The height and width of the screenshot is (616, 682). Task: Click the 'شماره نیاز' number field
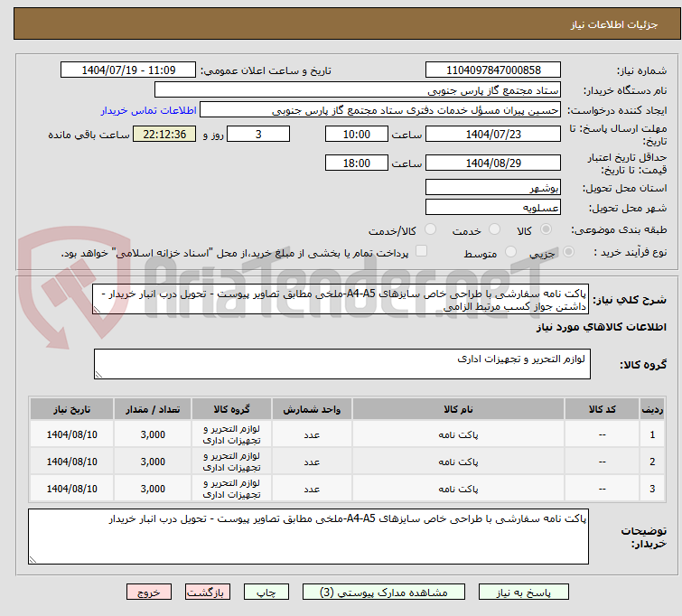click(x=493, y=70)
